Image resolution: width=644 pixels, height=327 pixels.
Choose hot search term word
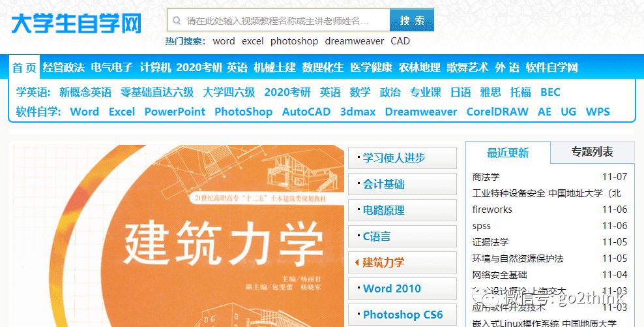[224, 41]
